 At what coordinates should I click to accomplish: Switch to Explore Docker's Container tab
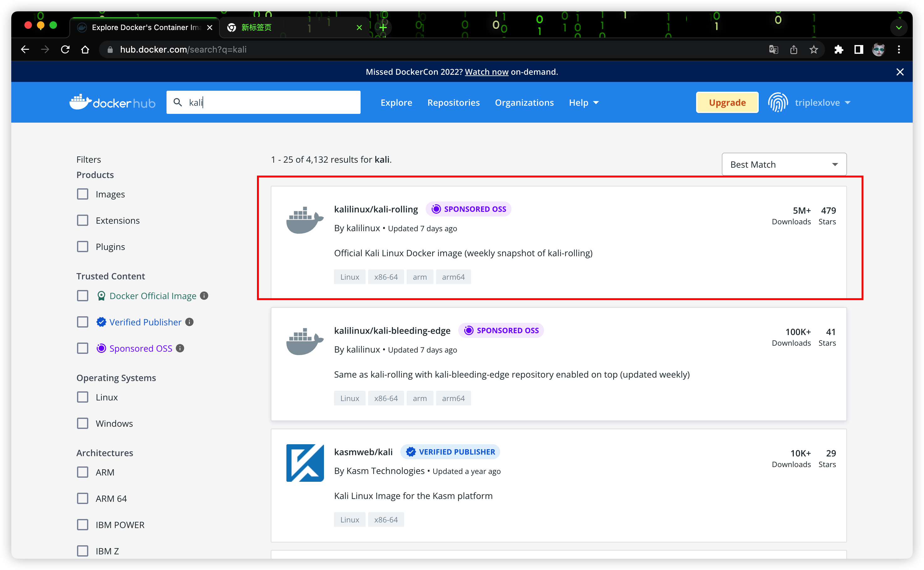point(144,28)
